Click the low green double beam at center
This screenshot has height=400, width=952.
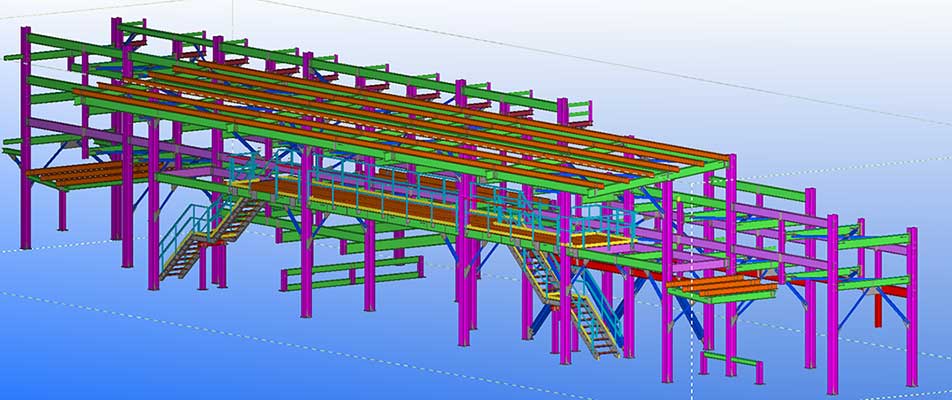pos(350,271)
